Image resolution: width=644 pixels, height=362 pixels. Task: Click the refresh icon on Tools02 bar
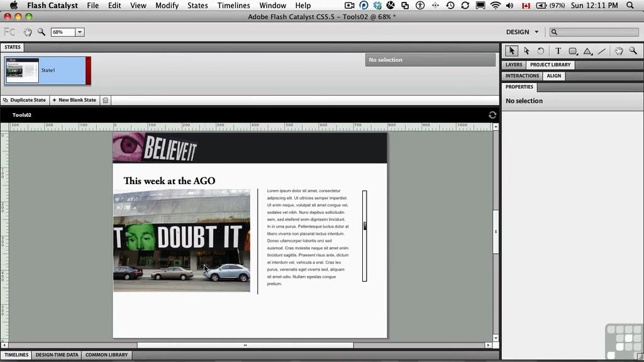(492, 115)
